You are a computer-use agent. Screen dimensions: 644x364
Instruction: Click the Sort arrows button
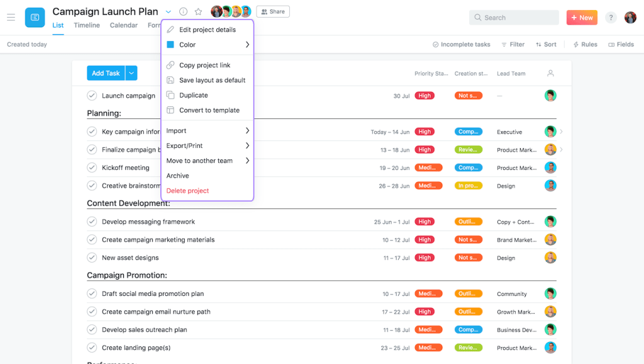click(546, 45)
